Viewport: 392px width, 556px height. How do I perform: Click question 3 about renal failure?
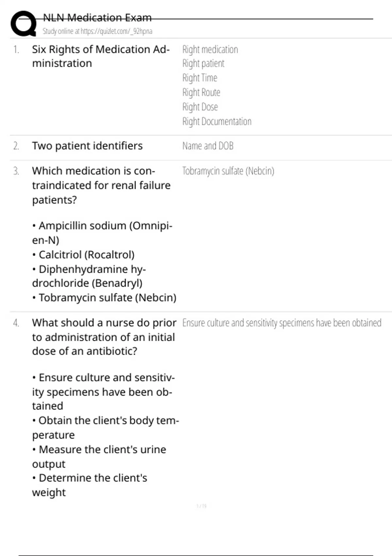click(101, 185)
